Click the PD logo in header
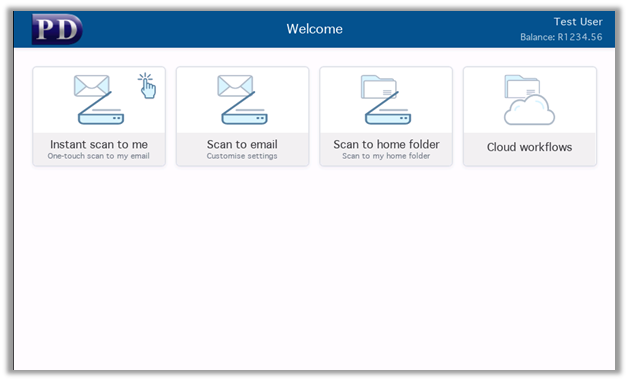The width and height of the screenshot is (628, 381). pos(57,29)
